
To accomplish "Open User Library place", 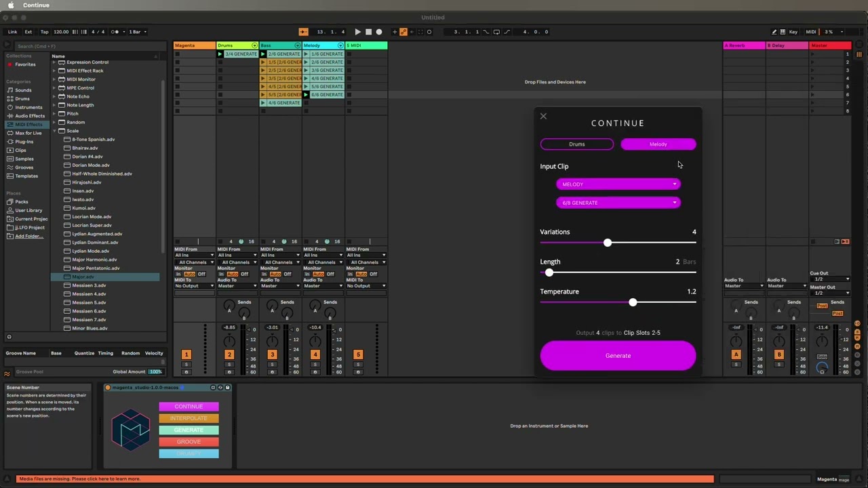I will pyautogui.click(x=28, y=210).
